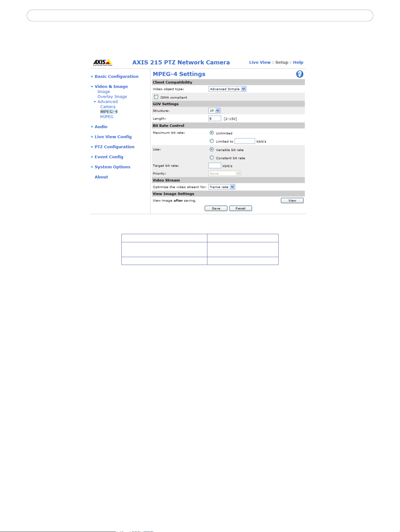Choose Constant bit rate
400x532 pixels.
pos(212,158)
